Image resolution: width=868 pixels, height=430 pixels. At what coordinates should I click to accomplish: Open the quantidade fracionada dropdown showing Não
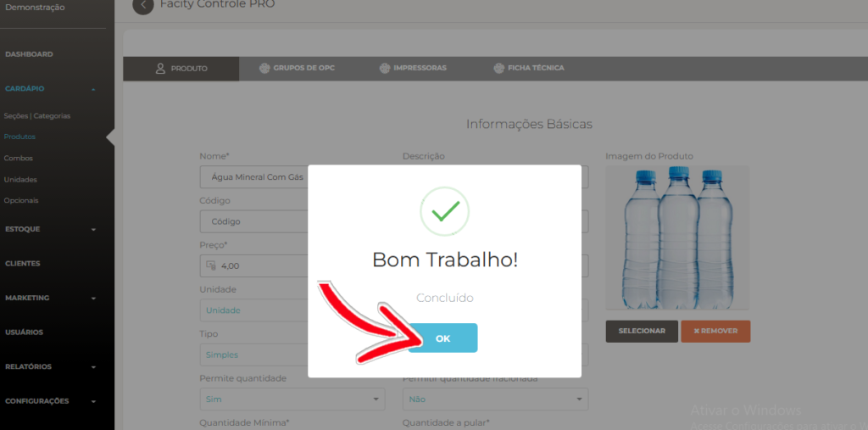pyautogui.click(x=495, y=399)
